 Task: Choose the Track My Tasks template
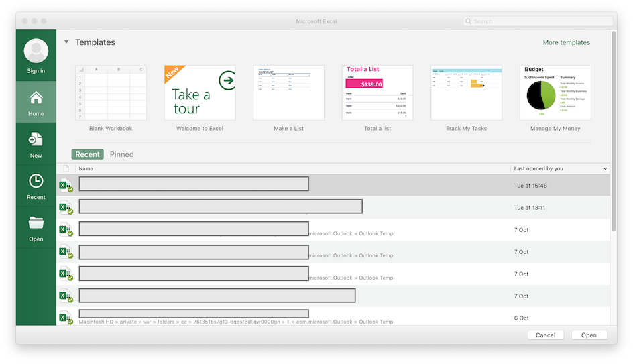466,98
